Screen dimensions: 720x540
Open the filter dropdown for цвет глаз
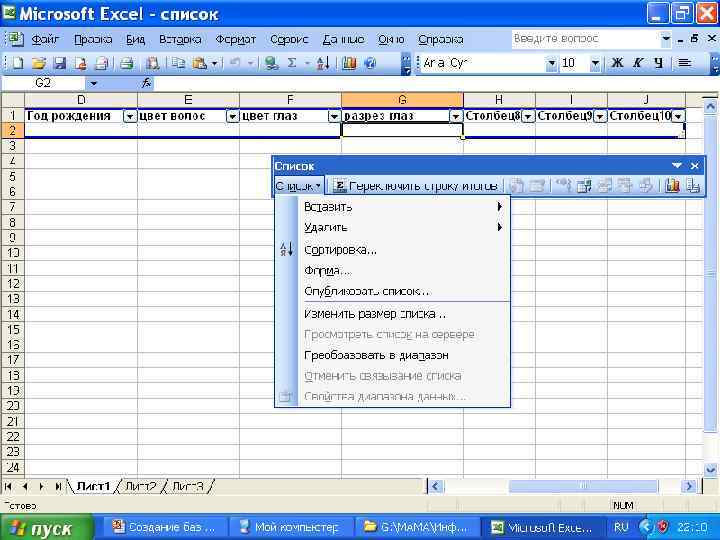[334, 117]
